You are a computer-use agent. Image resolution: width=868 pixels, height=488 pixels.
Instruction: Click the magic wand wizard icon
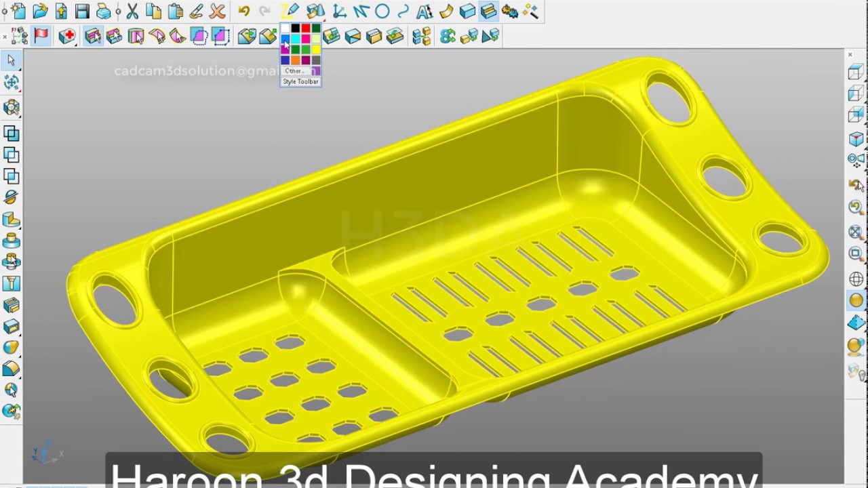pyautogui.click(x=530, y=11)
